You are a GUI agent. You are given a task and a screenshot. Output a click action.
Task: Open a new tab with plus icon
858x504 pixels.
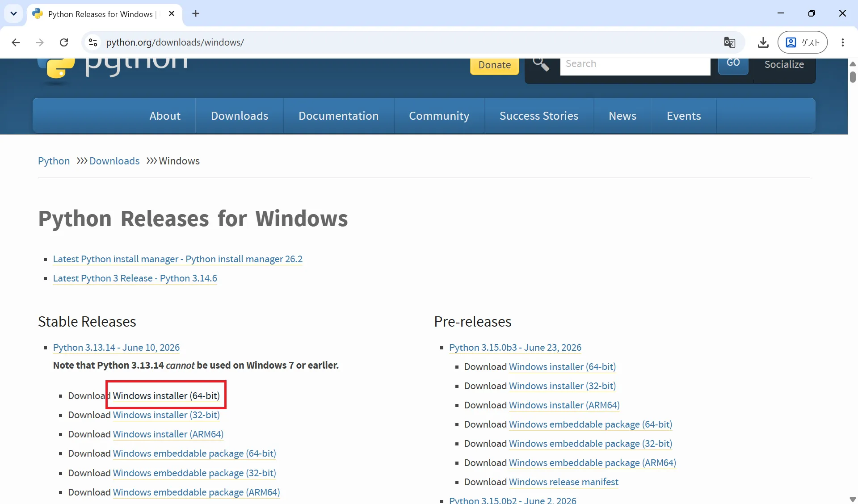point(196,14)
